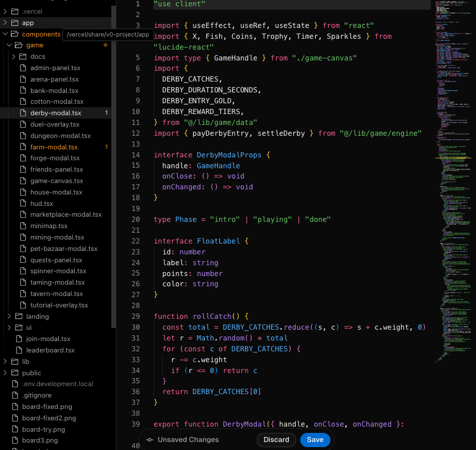Open marketplace-modal.tsx in the file tree
This screenshot has height=450, width=476.
coord(66,214)
